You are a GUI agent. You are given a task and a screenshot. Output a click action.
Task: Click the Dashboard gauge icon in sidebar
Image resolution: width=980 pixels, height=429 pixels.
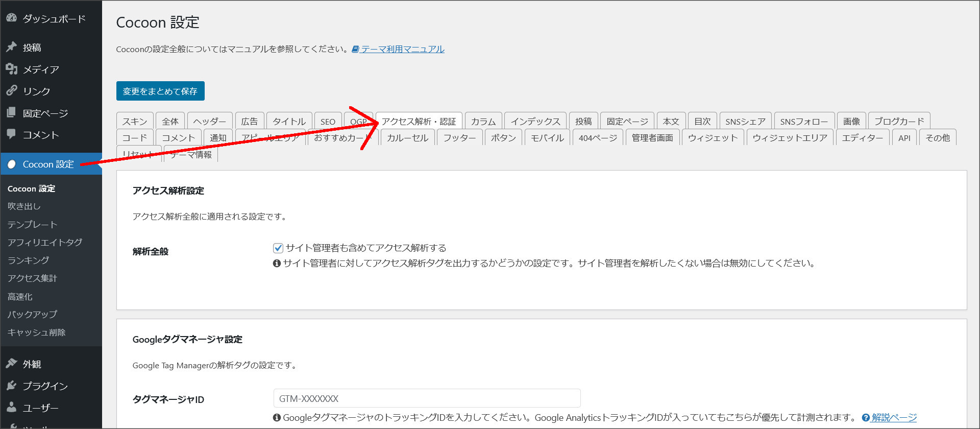[x=11, y=18]
